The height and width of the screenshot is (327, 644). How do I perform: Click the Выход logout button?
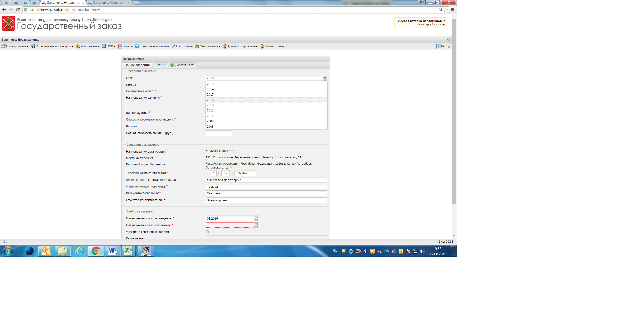pos(443,46)
